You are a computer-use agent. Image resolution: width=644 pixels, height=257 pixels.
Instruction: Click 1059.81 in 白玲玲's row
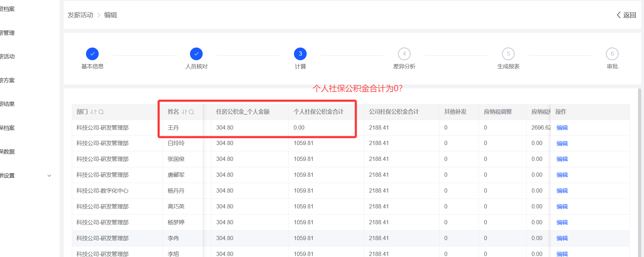click(303, 143)
